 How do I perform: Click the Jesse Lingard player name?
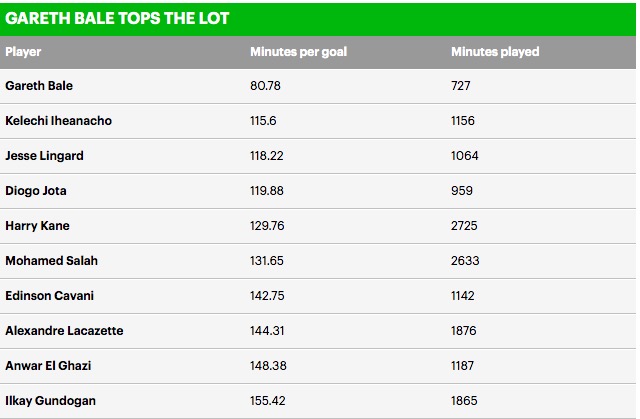click(44, 156)
